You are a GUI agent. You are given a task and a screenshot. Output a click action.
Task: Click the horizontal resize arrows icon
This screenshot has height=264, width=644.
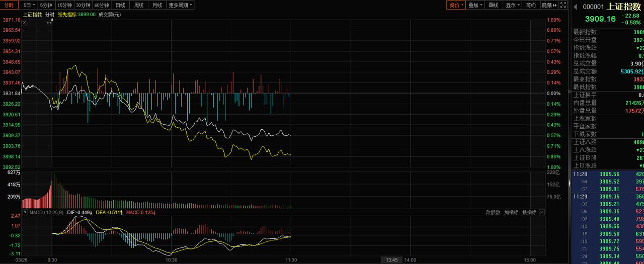point(49,23)
